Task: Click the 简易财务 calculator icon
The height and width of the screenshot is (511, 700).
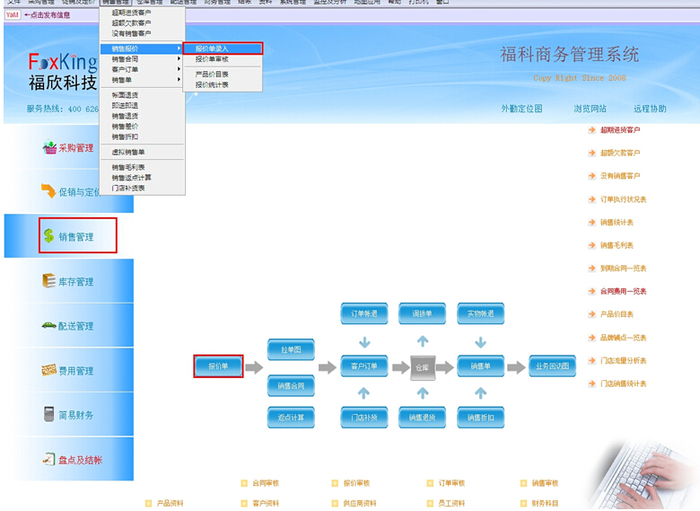Action: (x=49, y=414)
